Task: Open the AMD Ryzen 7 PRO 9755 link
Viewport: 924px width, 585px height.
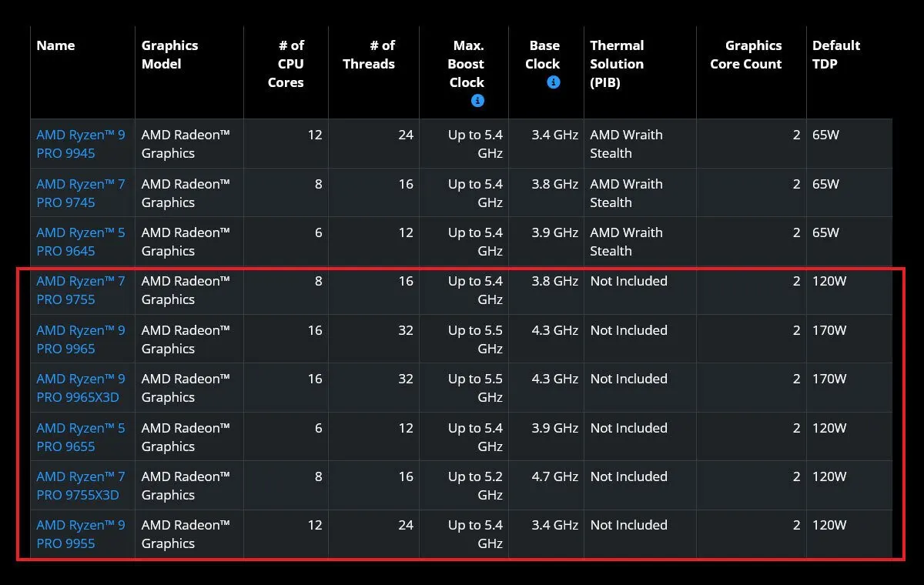Action: (x=80, y=290)
